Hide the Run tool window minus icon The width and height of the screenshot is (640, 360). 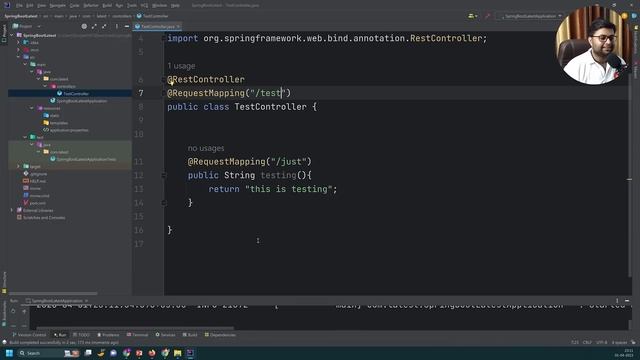627,301
